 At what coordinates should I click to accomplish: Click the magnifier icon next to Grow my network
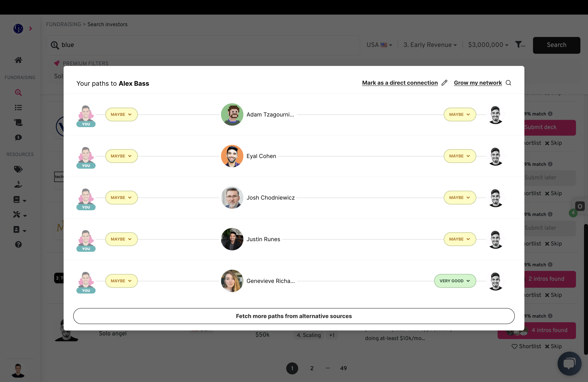click(x=508, y=83)
